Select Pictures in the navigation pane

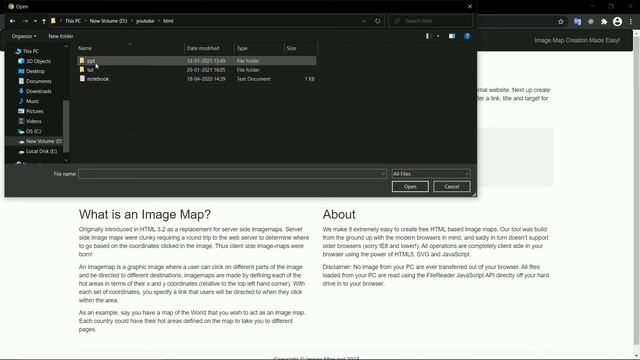[31, 111]
